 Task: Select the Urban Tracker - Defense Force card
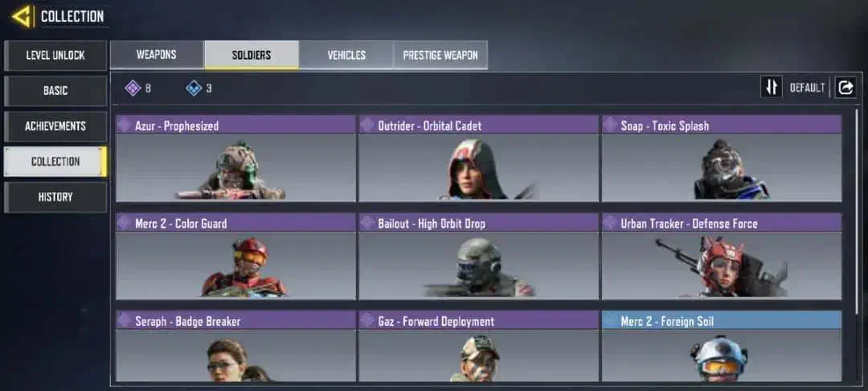click(722, 257)
